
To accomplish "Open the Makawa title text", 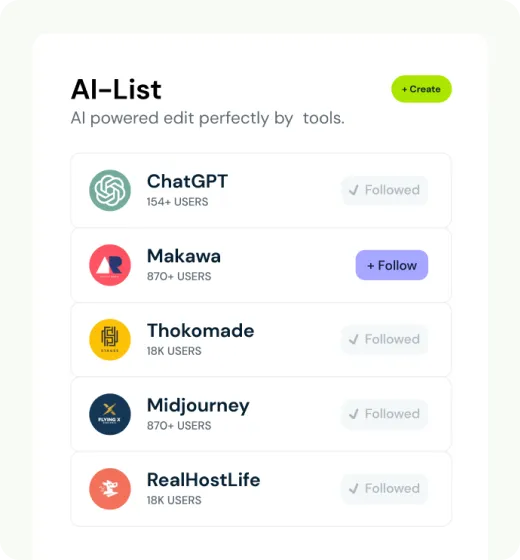I will tap(184, 256).
